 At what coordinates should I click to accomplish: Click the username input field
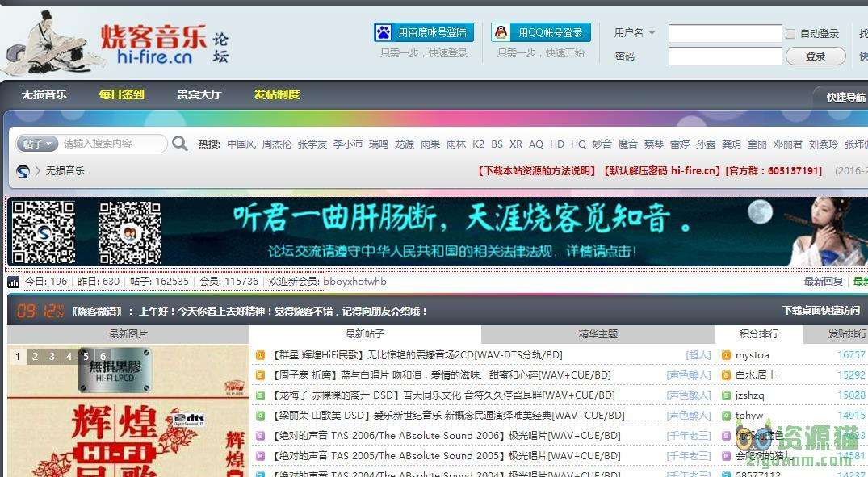(725, 33)
